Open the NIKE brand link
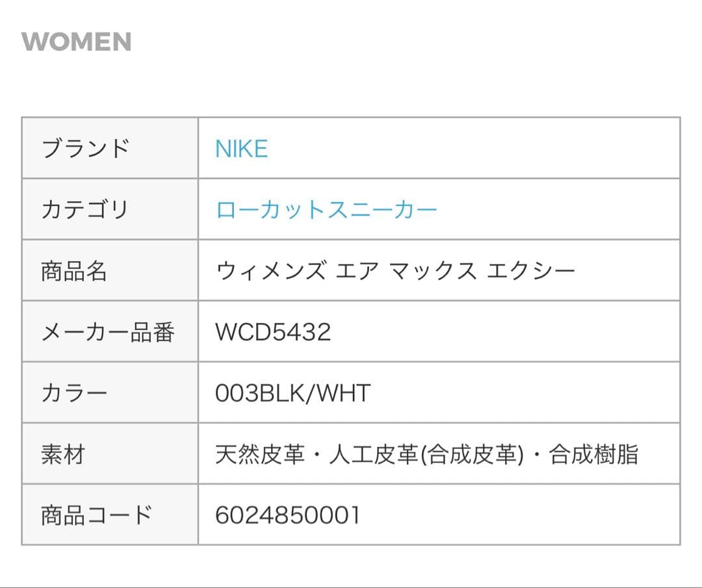The image size is (702, 588). 241,149
